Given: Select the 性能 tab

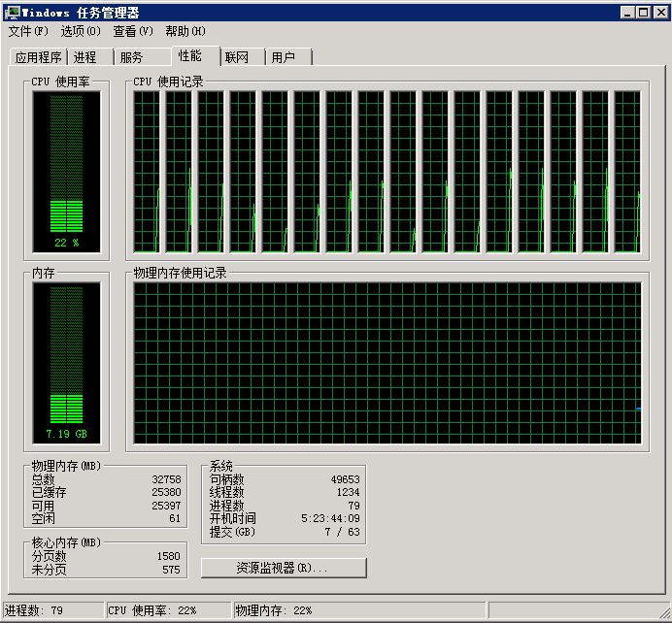Looking at the screenshot, I should coord(190,55).
